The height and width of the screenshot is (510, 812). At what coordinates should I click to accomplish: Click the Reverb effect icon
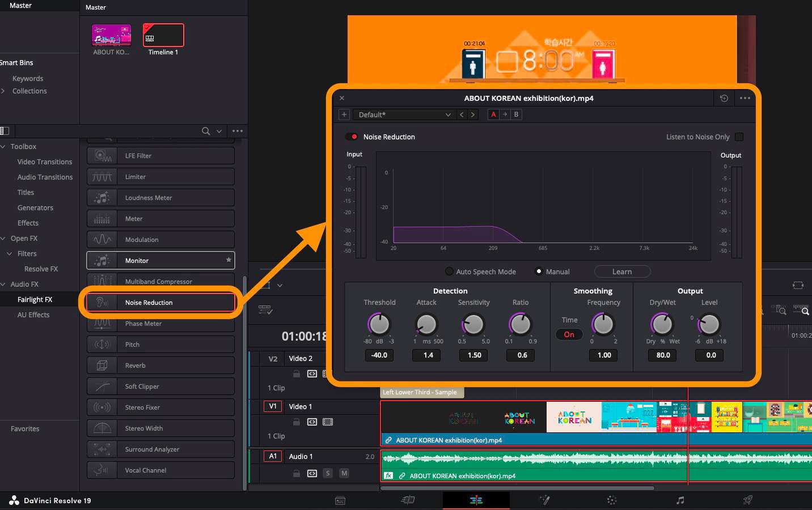102,365
